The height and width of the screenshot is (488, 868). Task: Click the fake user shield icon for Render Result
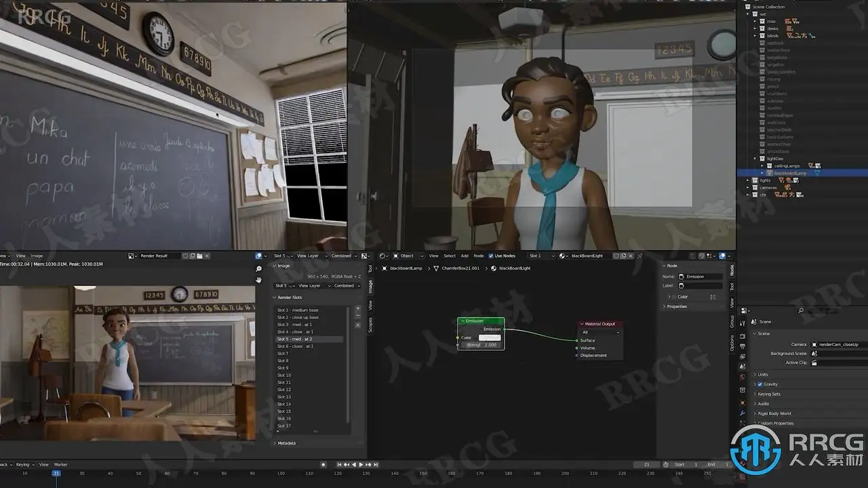(185, 256)
